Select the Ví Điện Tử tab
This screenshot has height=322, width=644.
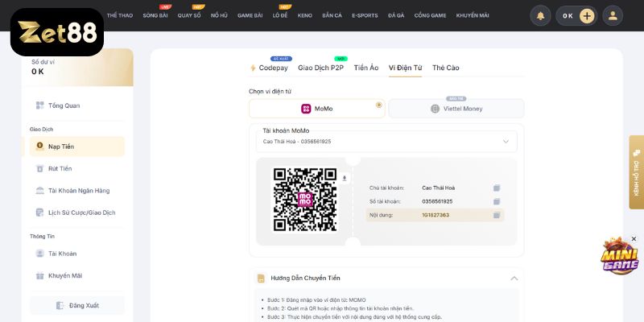(x=405, y=68)
